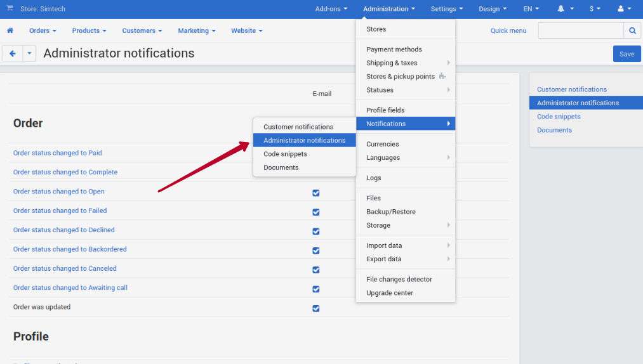Uncheck e-mail for Order status changed to Declined
643x364 pixels.
(315, 231)
